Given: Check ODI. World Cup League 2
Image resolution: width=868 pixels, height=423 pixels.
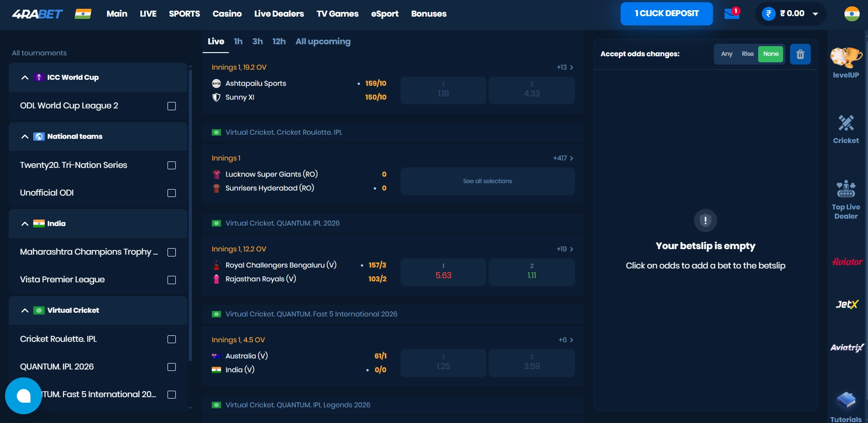Looking at the screenshot, I should (172, 106).
